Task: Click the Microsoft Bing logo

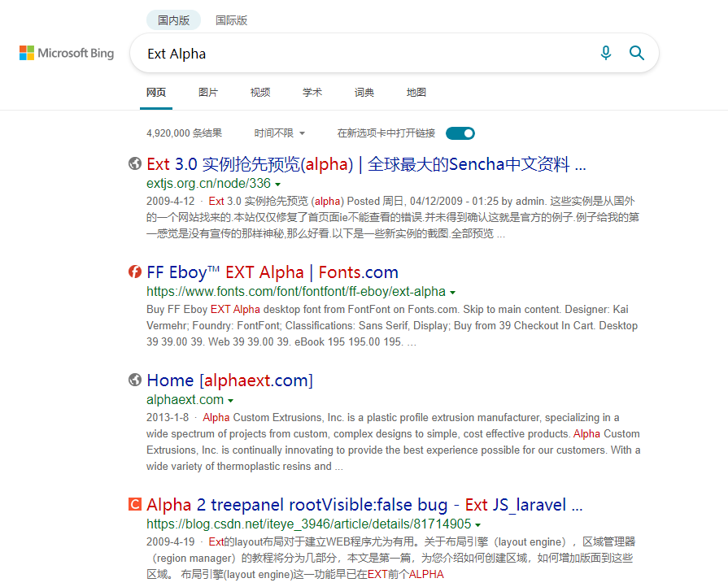Action: coord(67,53)
